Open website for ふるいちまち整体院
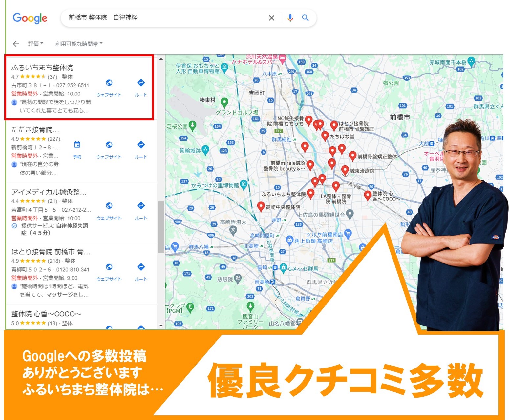Screen dimensions: 509x420 pos(109,88)
